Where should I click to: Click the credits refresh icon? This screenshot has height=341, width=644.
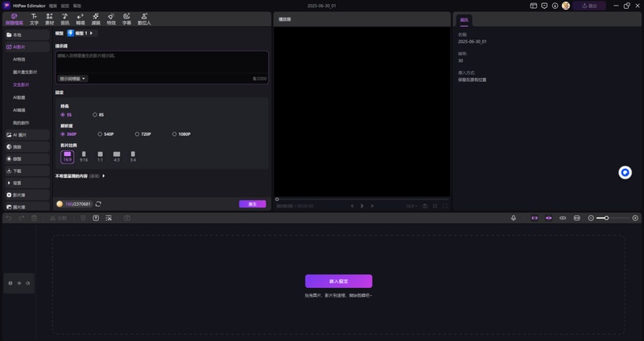[x=98, y=204]
